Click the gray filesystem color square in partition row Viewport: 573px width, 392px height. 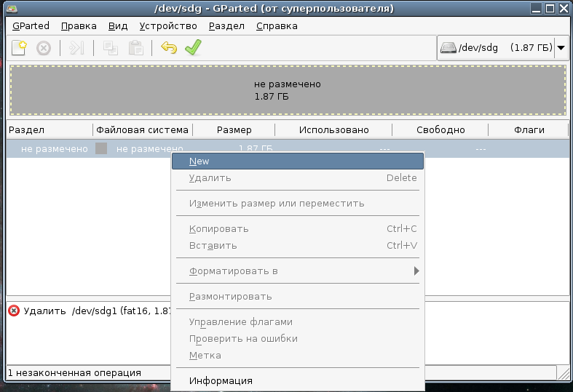pyautogui.click(x=101, y=148)
